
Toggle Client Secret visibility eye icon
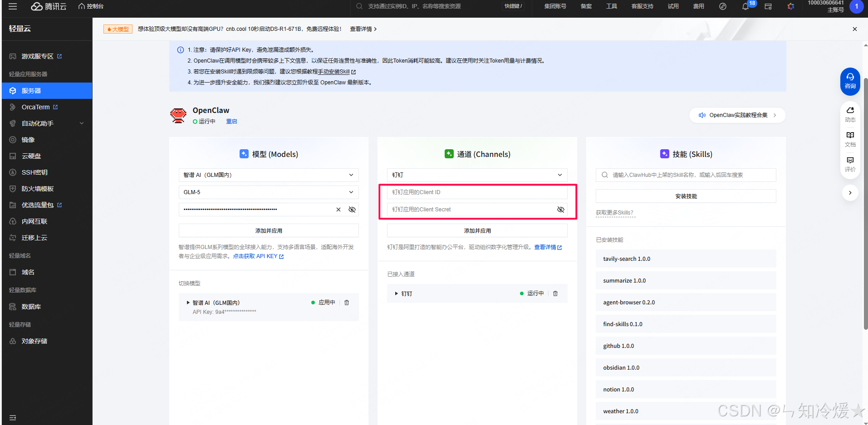561,210
